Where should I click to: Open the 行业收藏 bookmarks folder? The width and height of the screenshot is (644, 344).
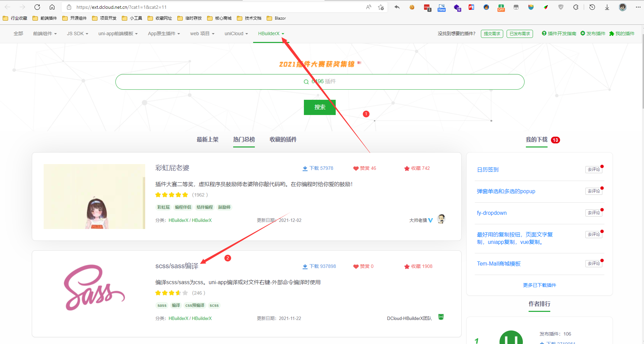coord(15,18)
